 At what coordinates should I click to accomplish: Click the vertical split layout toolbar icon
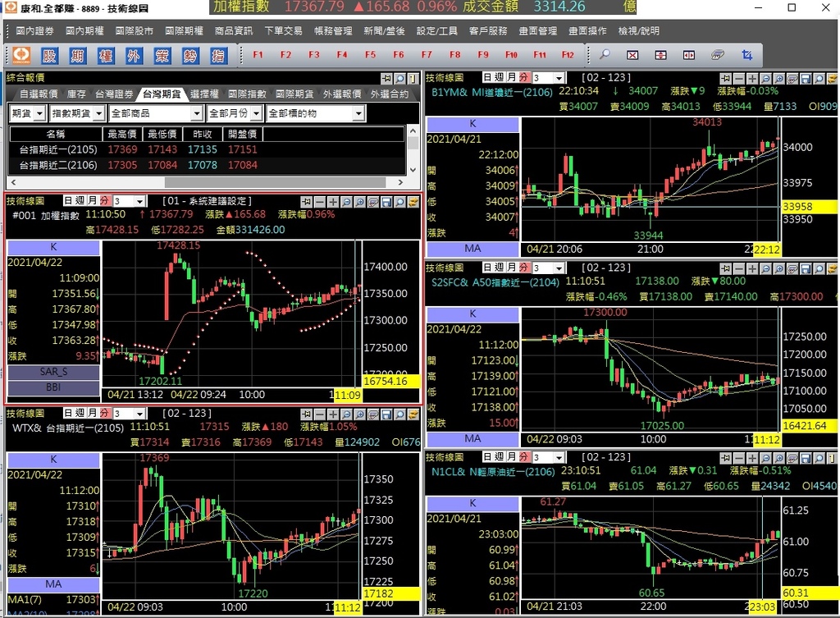689,55
